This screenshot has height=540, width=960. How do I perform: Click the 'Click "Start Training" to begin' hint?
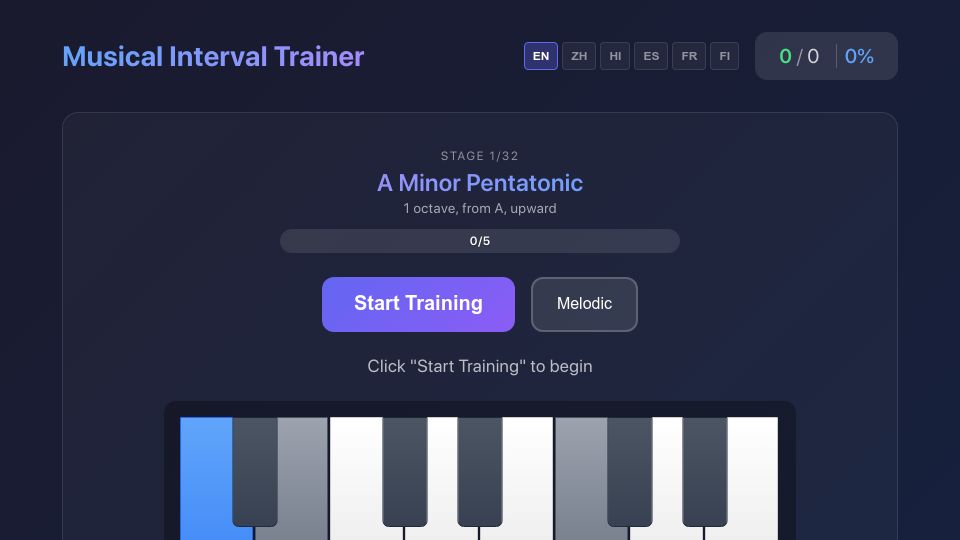(479, 366)
